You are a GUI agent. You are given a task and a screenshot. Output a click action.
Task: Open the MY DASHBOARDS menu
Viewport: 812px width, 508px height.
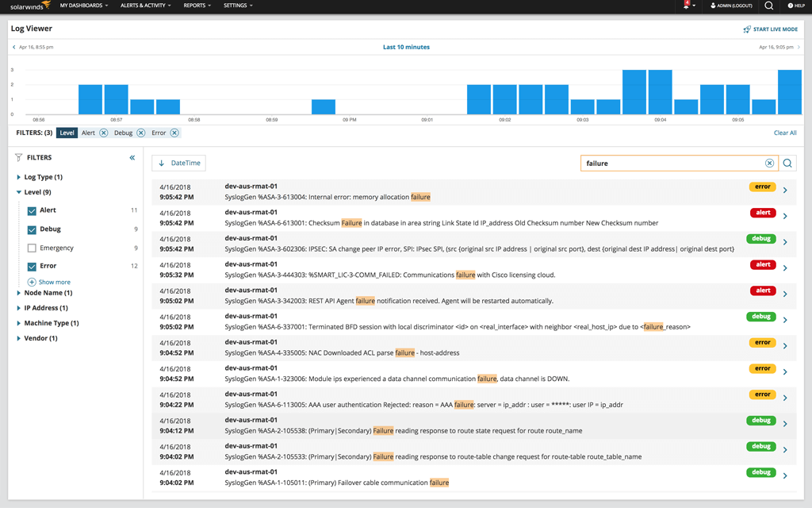click(x=84, y=6)
